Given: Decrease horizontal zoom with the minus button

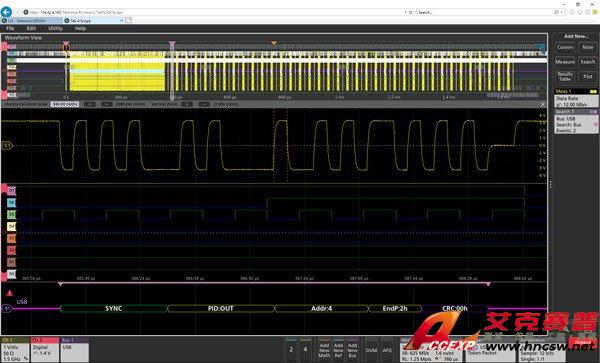Looking at the screenshot, I should point(107,104).
